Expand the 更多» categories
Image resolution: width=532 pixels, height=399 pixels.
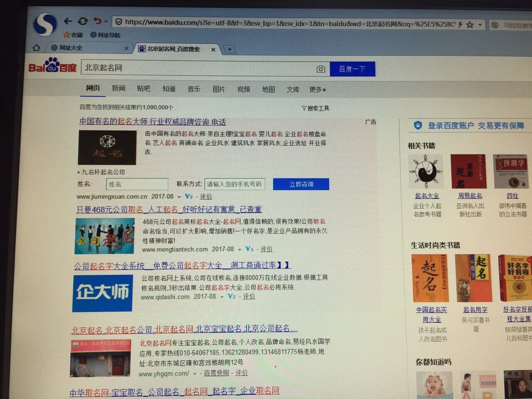(318, 90)
